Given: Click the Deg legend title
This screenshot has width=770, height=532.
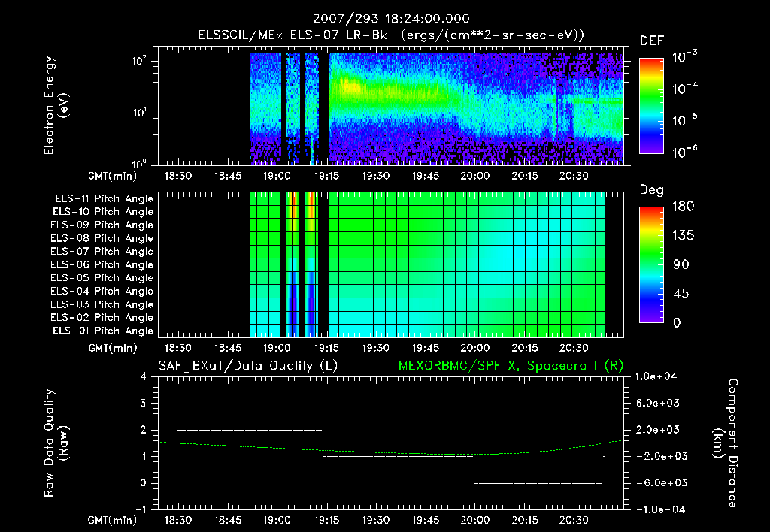Looking at the screenshot, I should pos(652,190).
